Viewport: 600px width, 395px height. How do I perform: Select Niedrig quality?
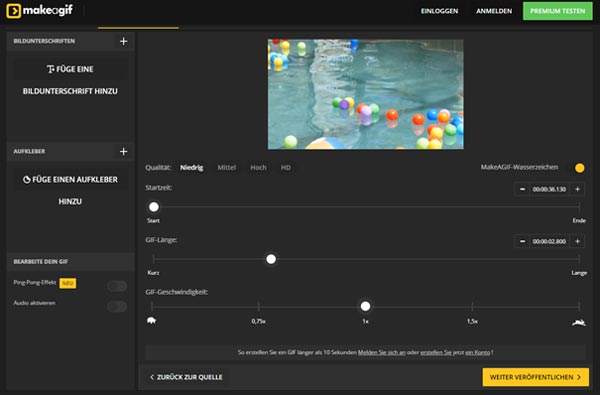pos(192,168)
